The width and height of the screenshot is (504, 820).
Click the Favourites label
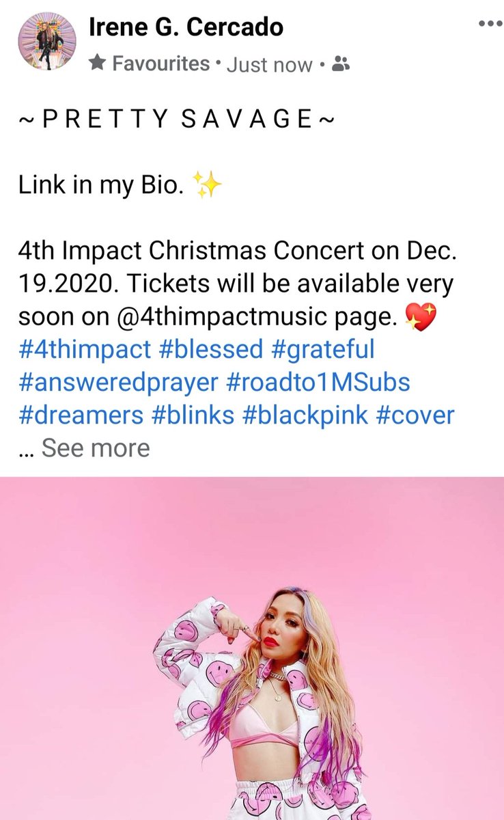160,64
